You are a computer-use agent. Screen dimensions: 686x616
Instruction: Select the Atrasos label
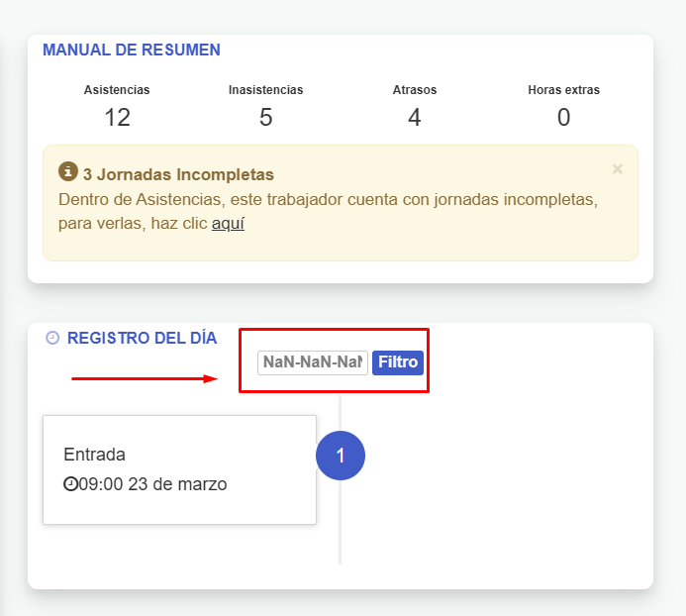click(414, 90)
